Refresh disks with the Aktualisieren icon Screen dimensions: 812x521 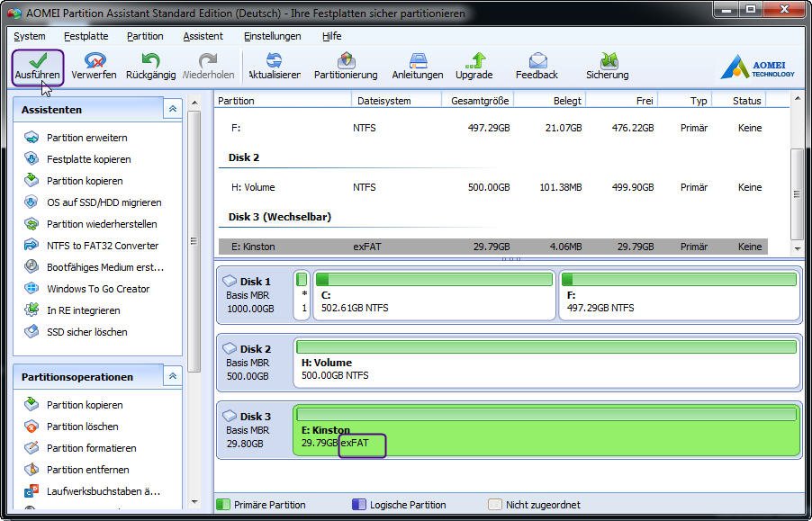point(274,60)
